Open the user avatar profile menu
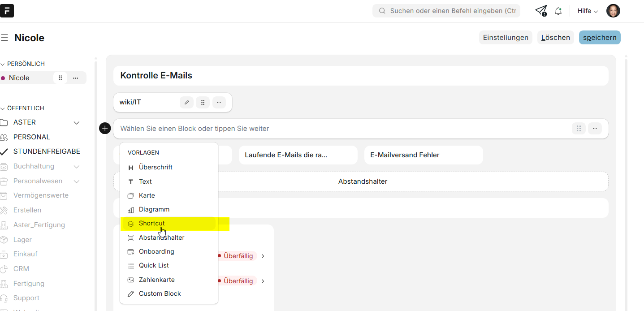Screen dimensions: 644x311 (x=613, y=11)
